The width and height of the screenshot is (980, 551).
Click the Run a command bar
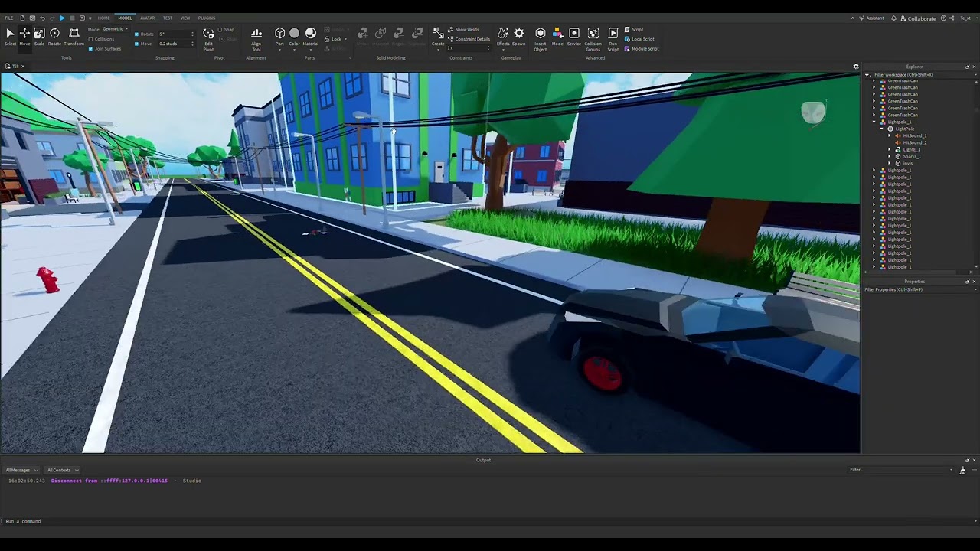click(490, 521)
